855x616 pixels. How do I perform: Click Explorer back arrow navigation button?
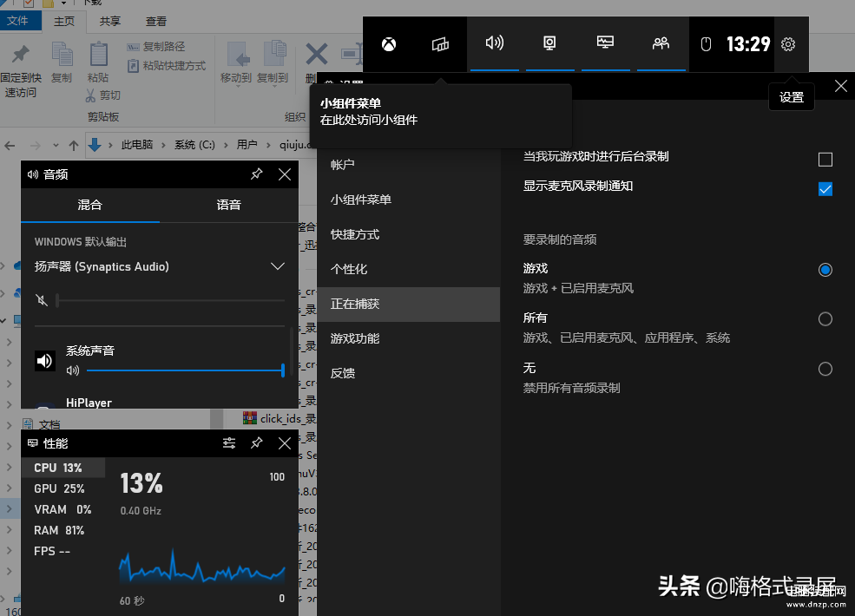pos(10,146)
